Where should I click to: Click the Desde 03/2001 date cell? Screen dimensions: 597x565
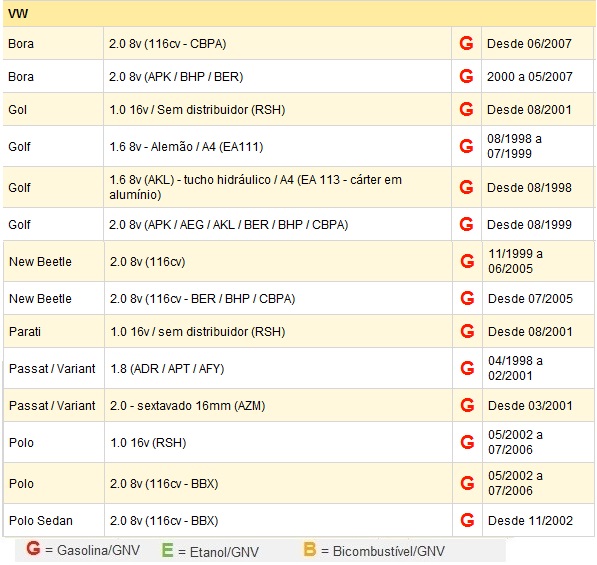tap(538, 405)
